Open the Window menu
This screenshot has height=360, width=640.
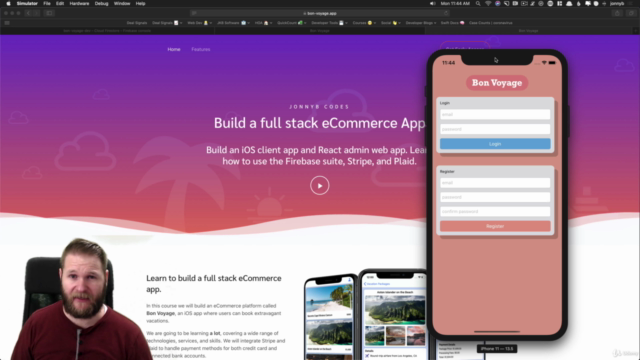click(x=122, y=3)
